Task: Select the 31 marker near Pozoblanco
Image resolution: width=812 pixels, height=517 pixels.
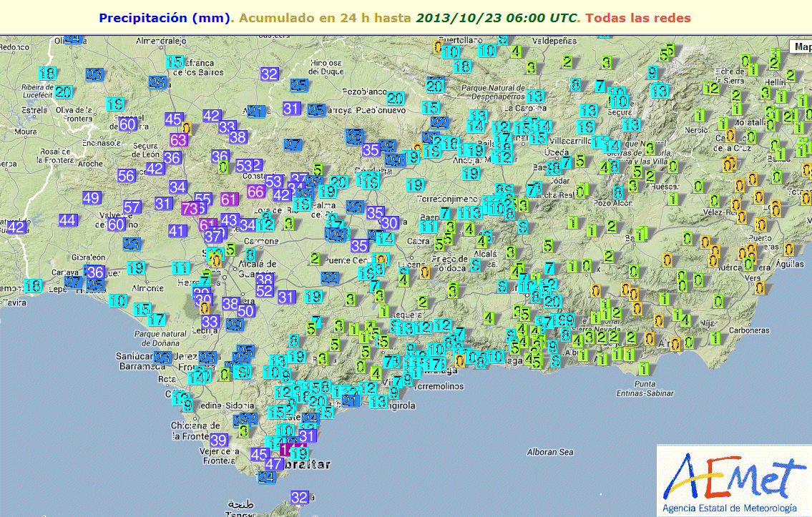Action: [292, 108]
